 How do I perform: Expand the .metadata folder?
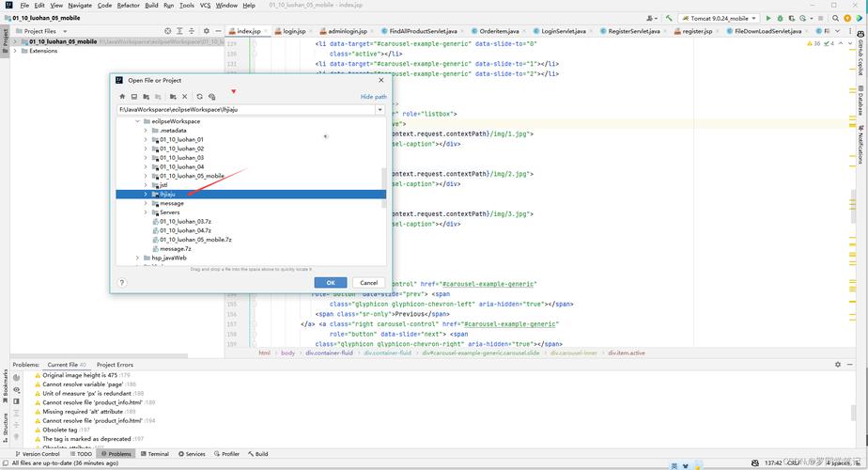pyautogui.click(x=146, y=131)
